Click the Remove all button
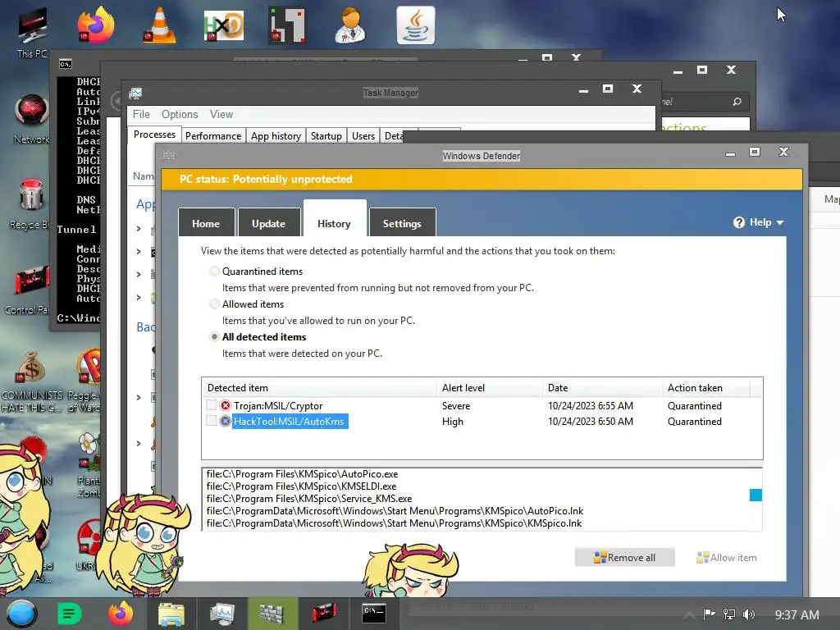Viewport: 840px width, 630px height. coord(624,557)
